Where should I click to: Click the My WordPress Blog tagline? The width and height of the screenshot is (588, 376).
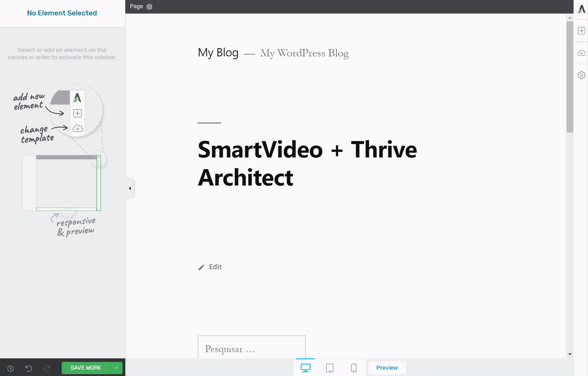click(x=304, y=53)
